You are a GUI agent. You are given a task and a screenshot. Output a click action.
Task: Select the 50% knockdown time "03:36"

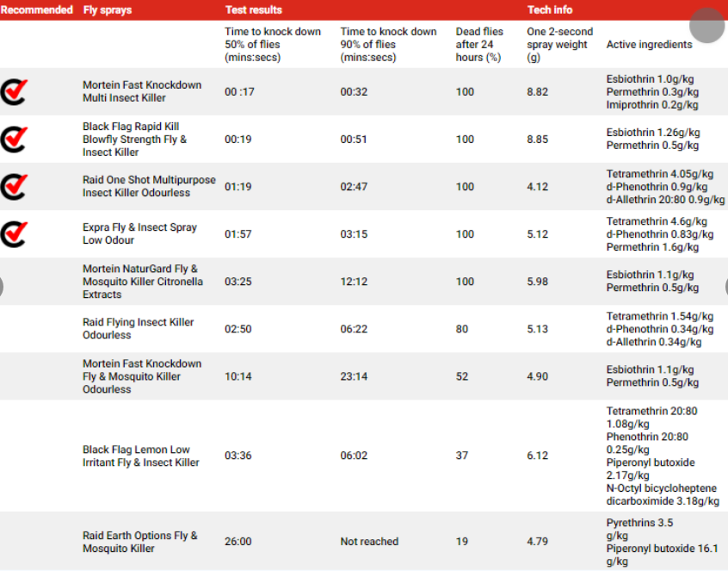[238, 456]
